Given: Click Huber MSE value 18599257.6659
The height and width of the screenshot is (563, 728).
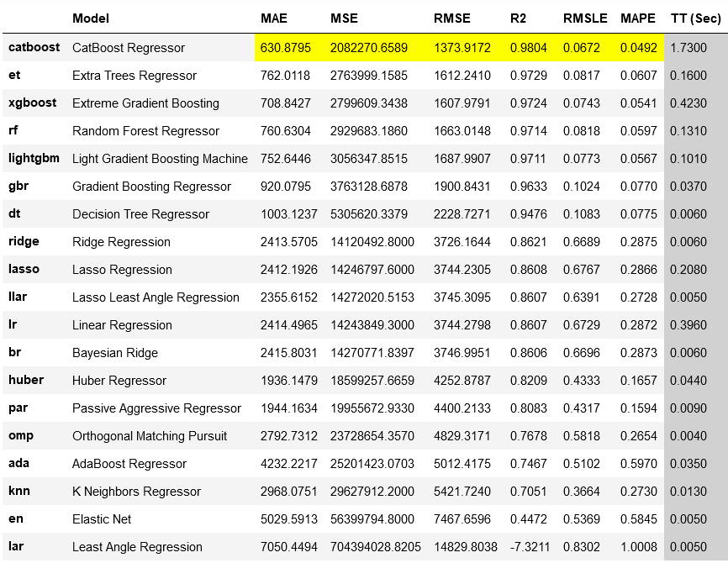Looking at the screenshot, I should coord(372,381).
